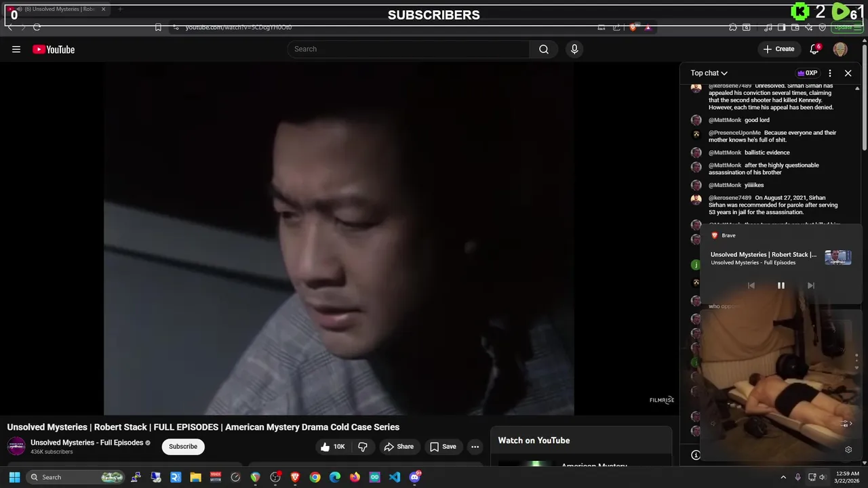Open the Unsolved Mysteries channel name link
868x488 pixels.
[87, 443]
